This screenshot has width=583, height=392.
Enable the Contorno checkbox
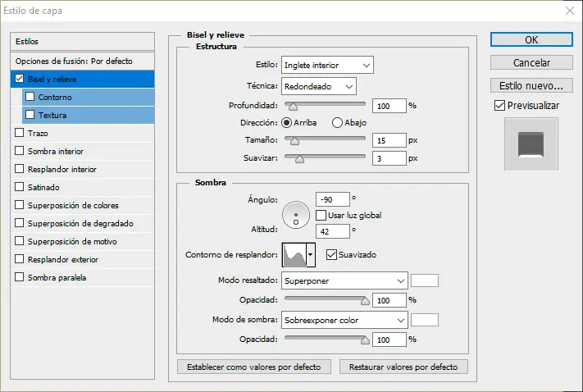coord(30,97)
